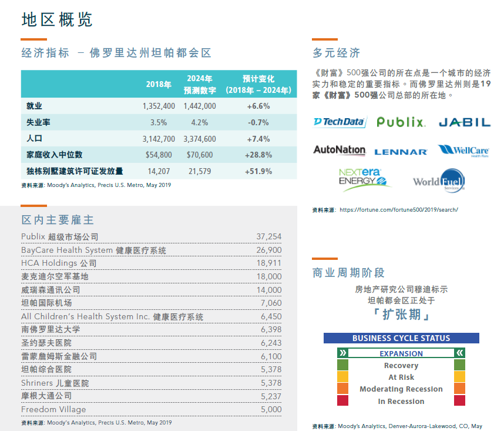Click the 3,374,600 population forecast

pos(200,139)
